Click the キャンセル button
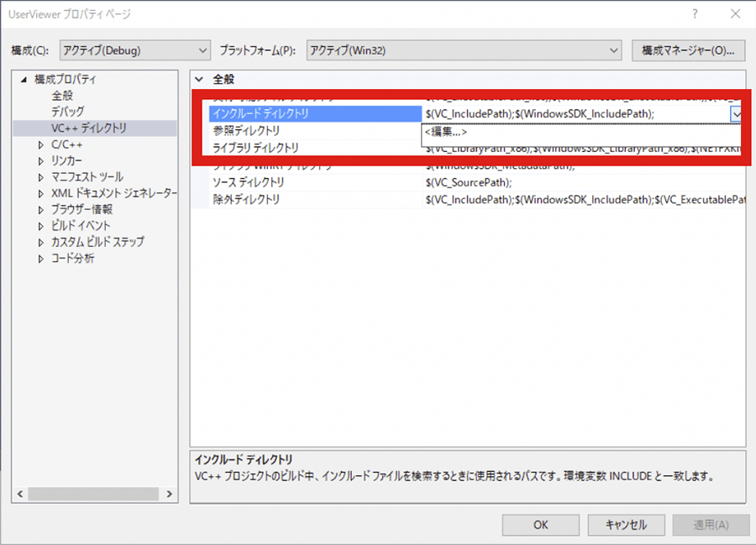The height and width of the screenshot is (545, 756). click(x=627, y=525)
